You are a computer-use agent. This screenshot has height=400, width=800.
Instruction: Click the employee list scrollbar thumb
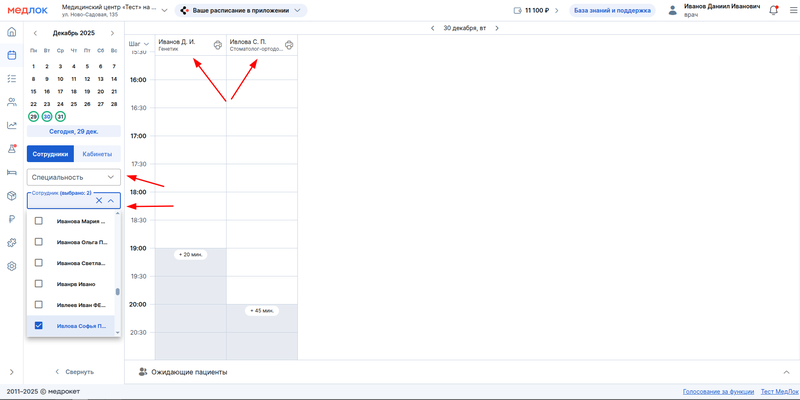[117, 293]
